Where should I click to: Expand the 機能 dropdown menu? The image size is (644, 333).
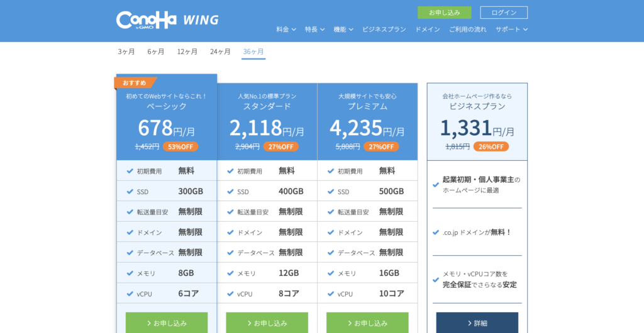point(343,30)
